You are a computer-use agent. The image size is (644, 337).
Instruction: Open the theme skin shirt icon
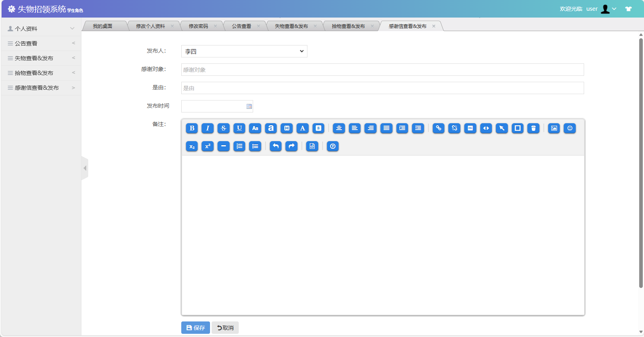628,9
